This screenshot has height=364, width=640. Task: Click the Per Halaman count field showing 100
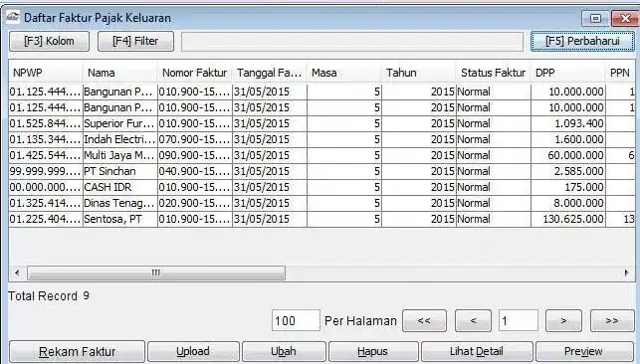pyautogui.click(x=296, y=321)
